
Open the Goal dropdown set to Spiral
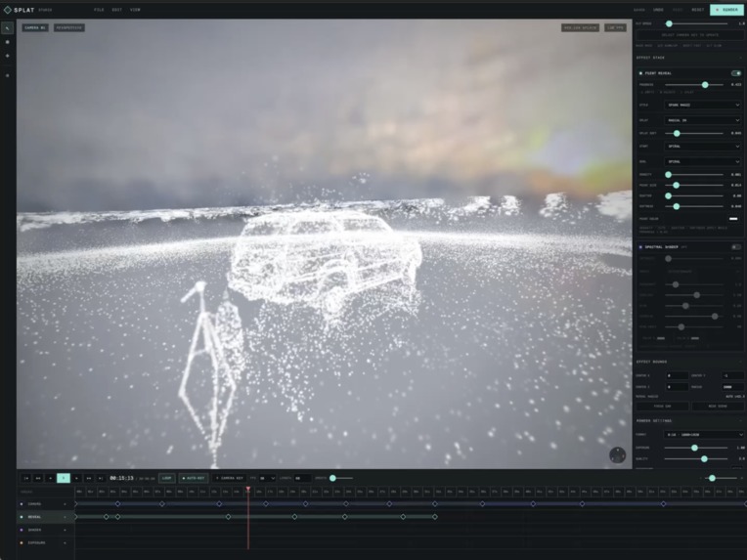[x=703, y=161]
